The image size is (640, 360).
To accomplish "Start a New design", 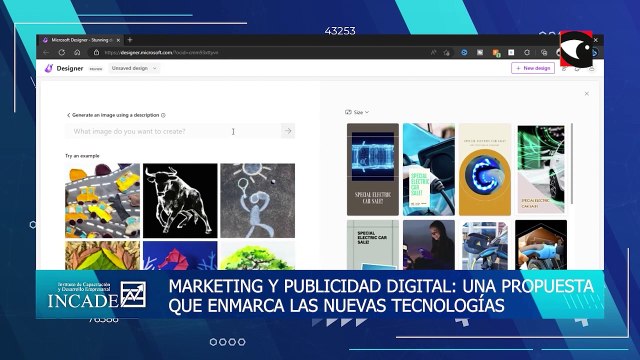I will pyautogui.click(x=533, y=68).
